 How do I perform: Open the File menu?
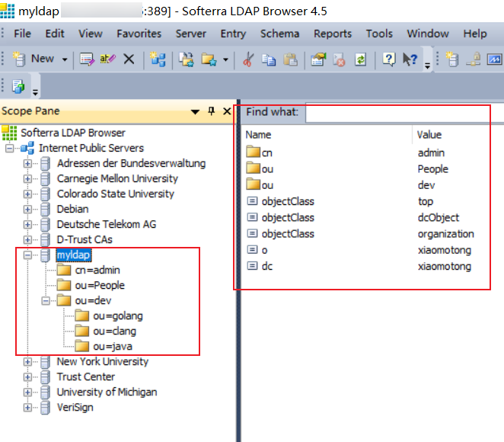(x=23, y=34)
